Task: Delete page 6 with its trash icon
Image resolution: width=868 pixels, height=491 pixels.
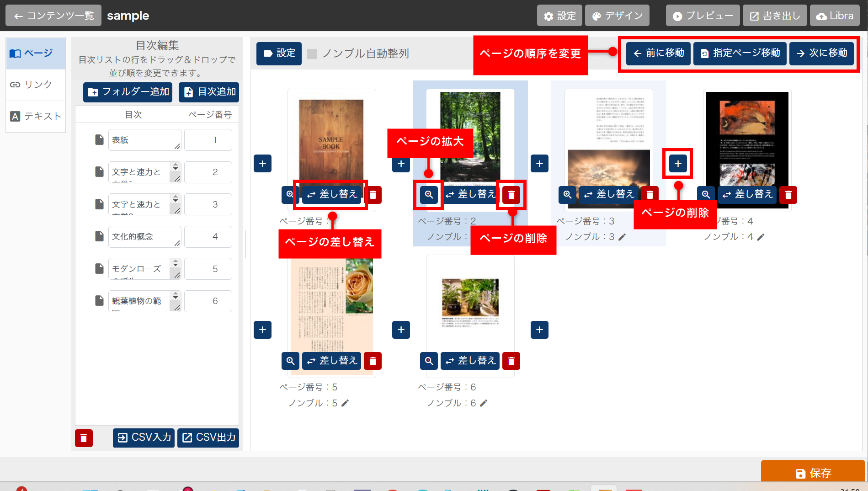Action: (511, 361)
